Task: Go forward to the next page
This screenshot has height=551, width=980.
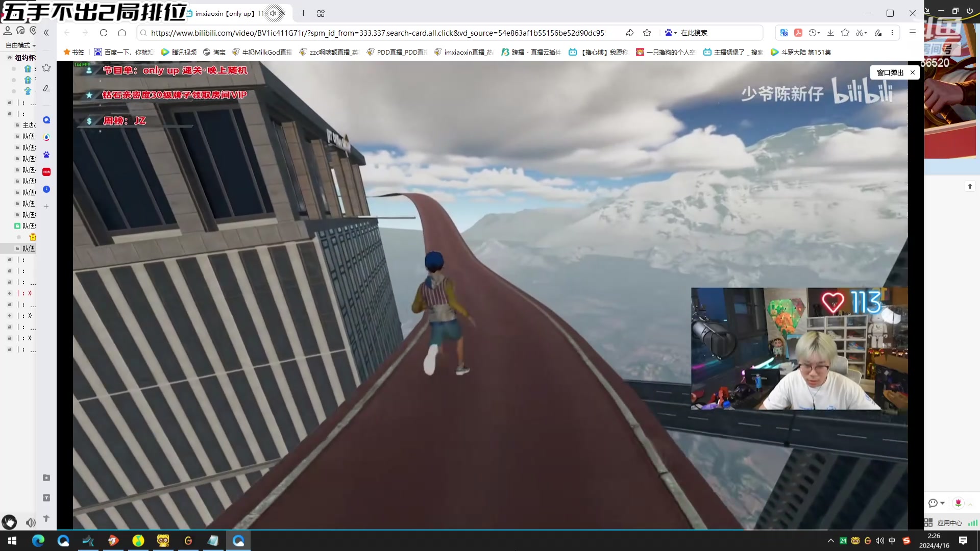Action: point(85,33)
